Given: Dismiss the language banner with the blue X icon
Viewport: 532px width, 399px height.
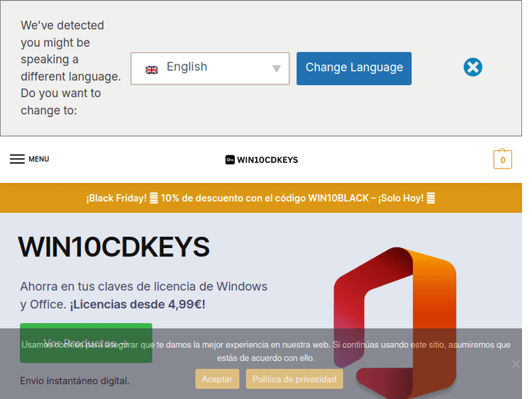Looking at the screenshot, I should click(472, 67).
